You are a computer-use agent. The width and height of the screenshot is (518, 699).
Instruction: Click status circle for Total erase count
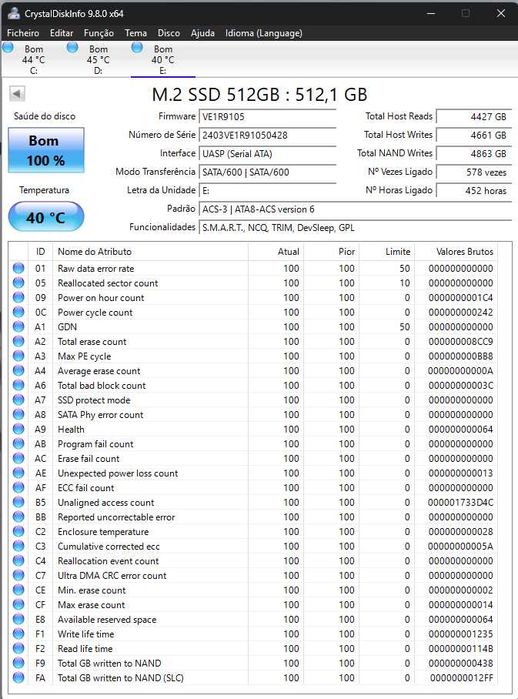pyautogui.click(x=18, y=341)
